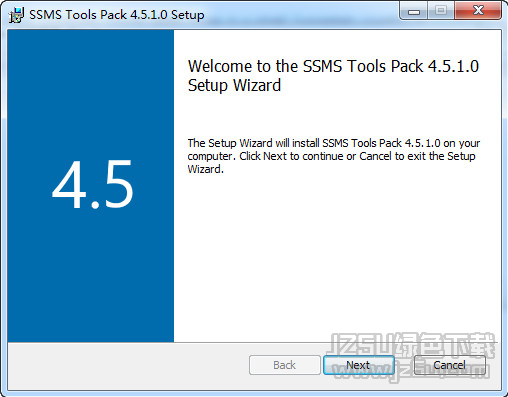The image size is (508, 397).
Task: Click the paragraph starting The Setup Wizard will install
Action: (x=334, y=156)
